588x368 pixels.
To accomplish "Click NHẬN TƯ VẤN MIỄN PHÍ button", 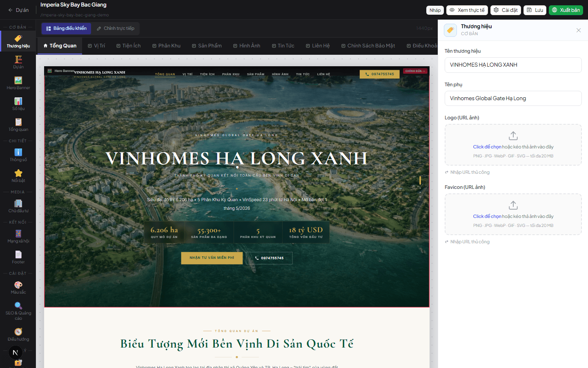I will [212, 258].
